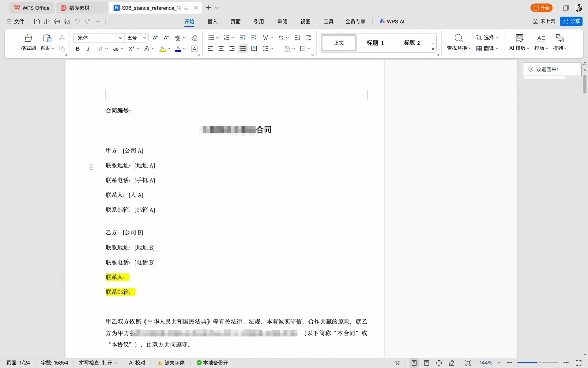
Task: Toggle justified alignment
Action: (243, 49)
